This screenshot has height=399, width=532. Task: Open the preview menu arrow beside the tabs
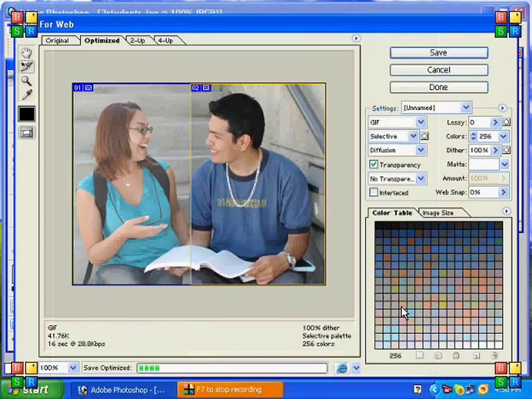pos(356,38)
